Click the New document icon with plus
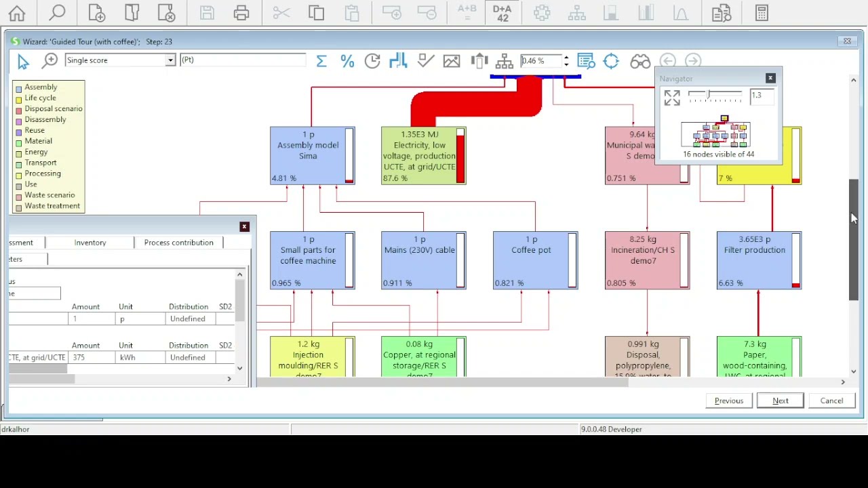Image resolution: width=868 pixels, height=488 pixels. (97, 13)
